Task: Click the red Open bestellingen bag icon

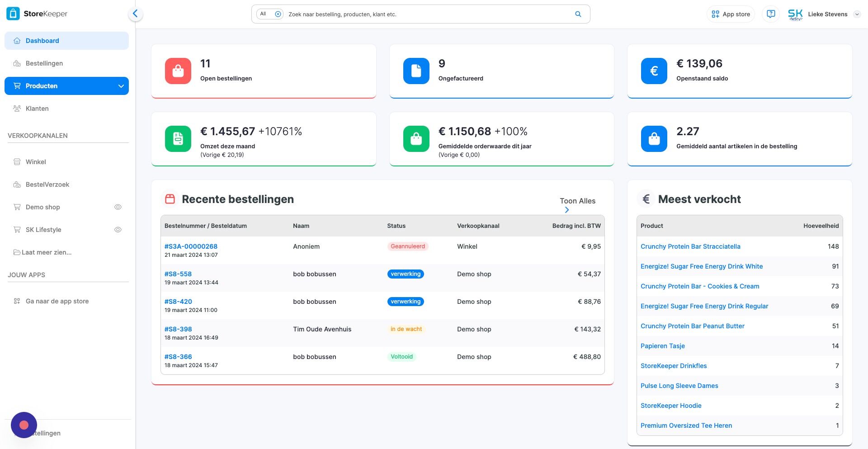Action: 178,71
